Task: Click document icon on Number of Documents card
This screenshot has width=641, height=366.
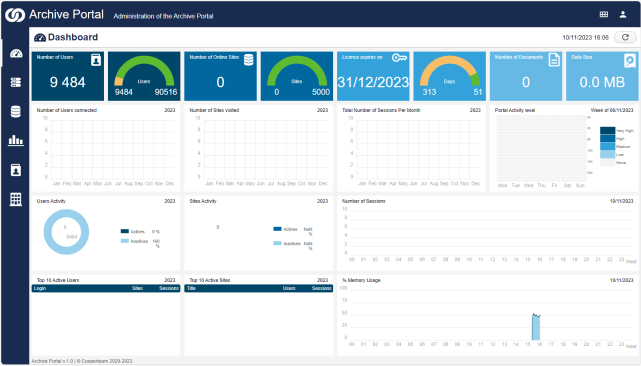Action: click(x=554, y=60)
